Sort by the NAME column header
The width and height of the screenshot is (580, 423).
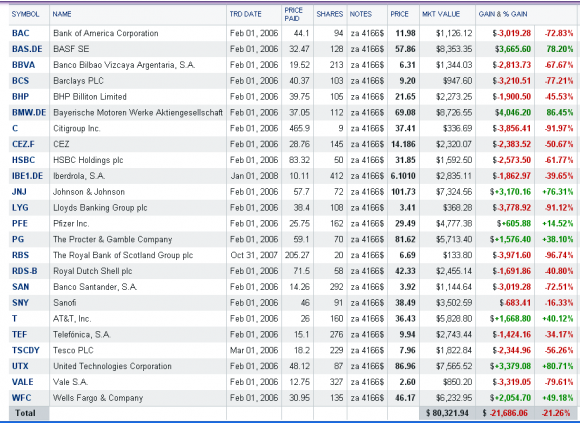coord(62,14)
